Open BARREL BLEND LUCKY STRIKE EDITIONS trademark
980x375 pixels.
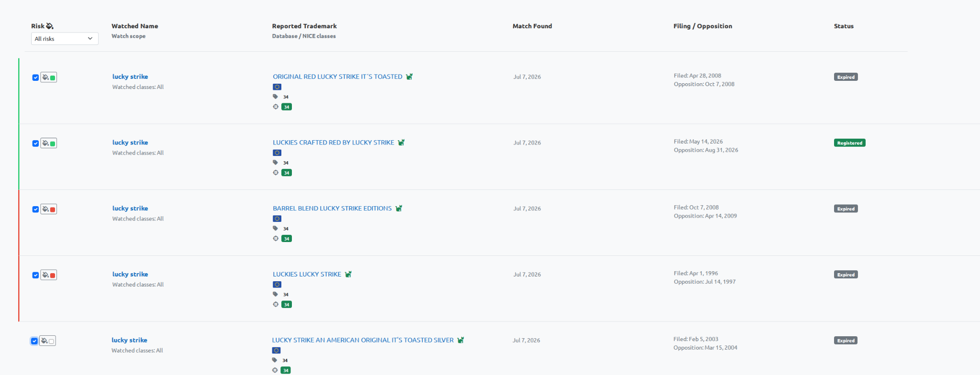tap(332, 209)
